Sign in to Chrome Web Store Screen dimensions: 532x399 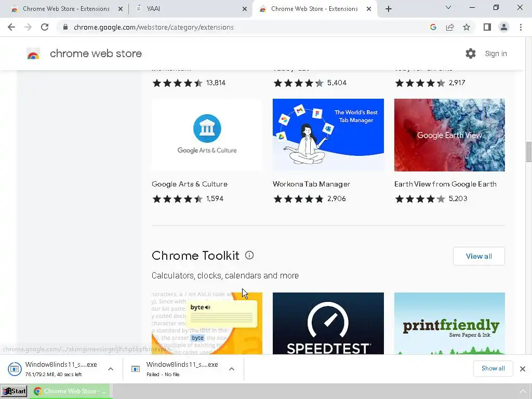click(x=496, y=54)
